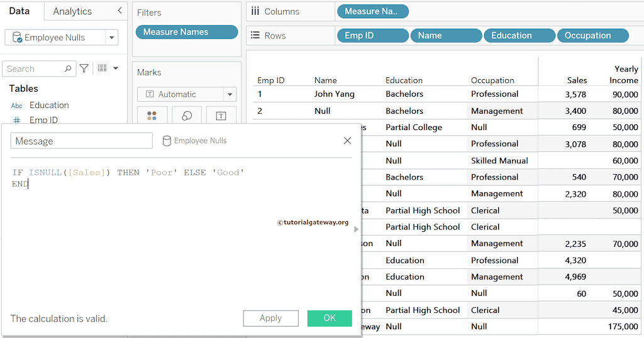
Task: Click the filter fields funnel icon
Action: point(84,68)
